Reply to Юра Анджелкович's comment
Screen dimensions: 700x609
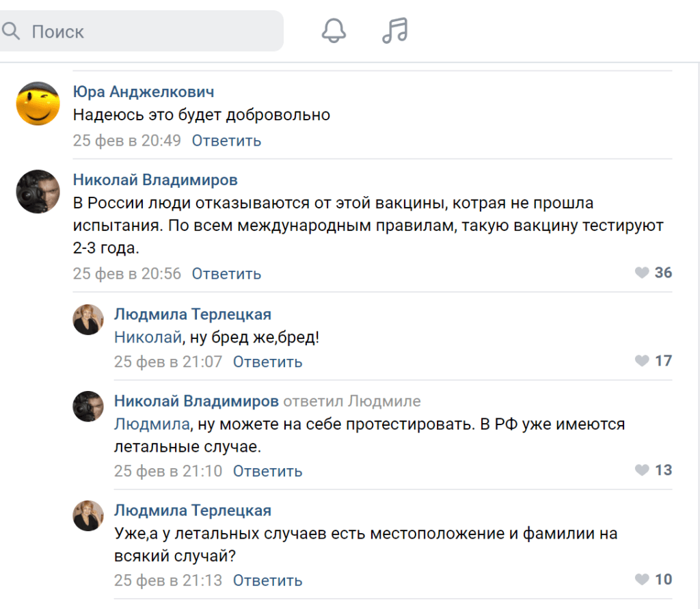coord(226,140)
